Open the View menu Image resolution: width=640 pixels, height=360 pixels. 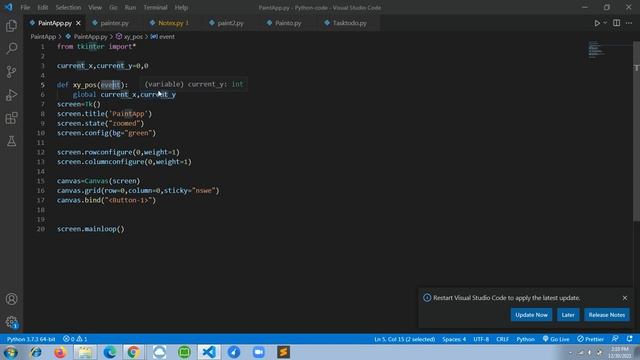[95, 7]
